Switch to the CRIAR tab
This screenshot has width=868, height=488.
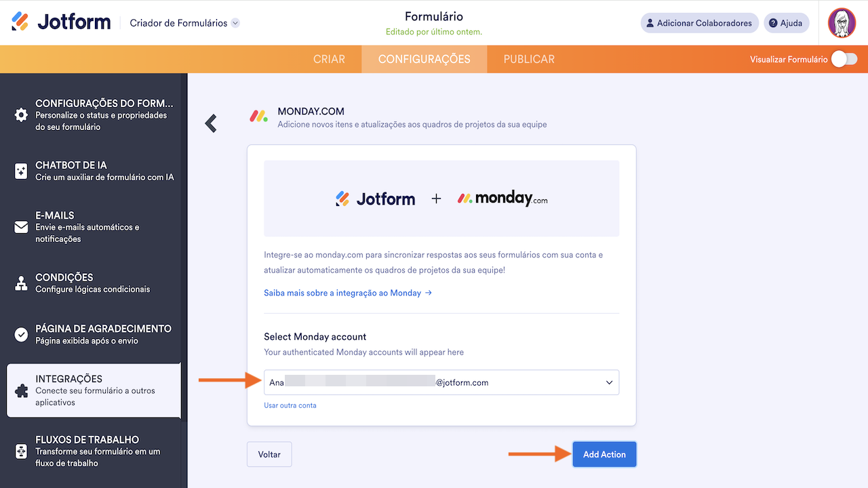[x=329, y=59]
